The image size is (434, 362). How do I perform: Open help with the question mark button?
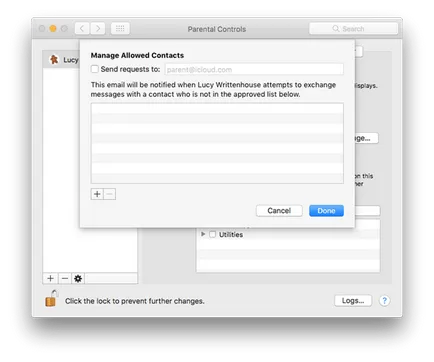click(x=384, y=301)
